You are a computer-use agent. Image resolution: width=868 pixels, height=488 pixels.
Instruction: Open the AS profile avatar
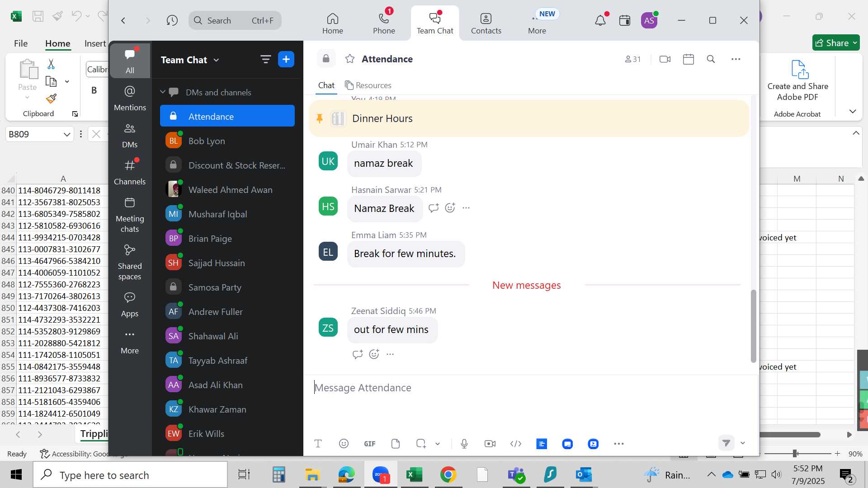click(x=649, y=20)
